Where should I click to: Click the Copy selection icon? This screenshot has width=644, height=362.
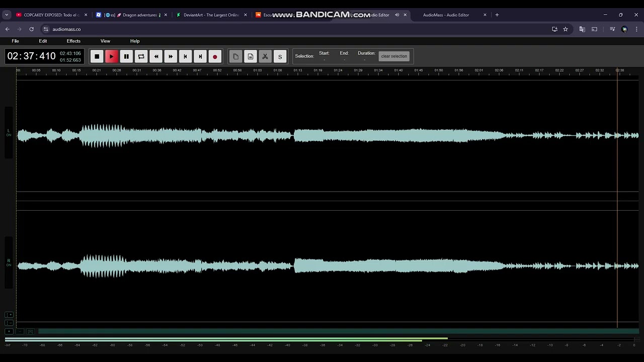(x=235, y=56)
